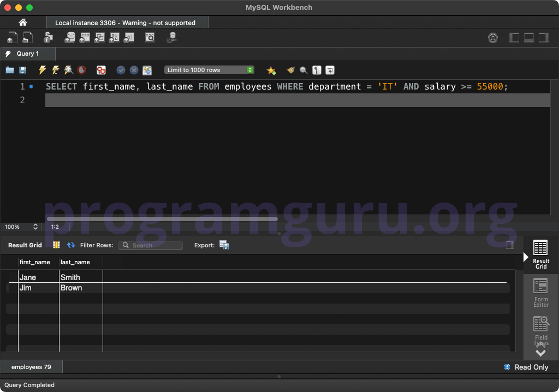The height and width of the screenshot is (392, 559).
Task: Search table data icon
Action: coord(150,38)
